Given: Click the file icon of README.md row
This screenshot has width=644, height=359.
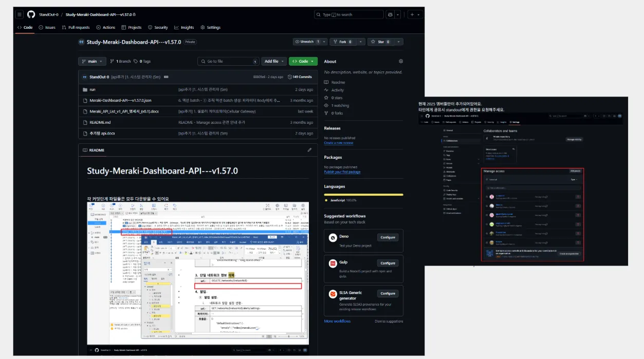Looking at the screenshot, I should (85, 122).
